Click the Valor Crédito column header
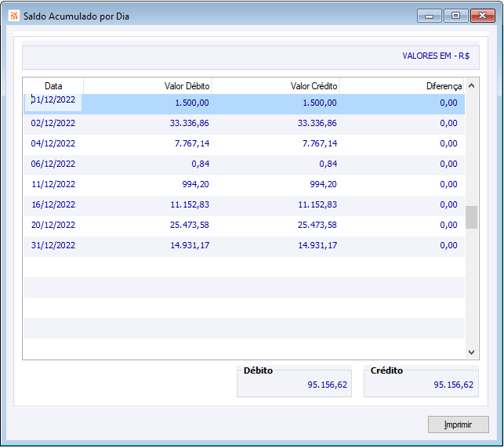The width and height of the screenshot is (504, 448). tap(275, 86)
